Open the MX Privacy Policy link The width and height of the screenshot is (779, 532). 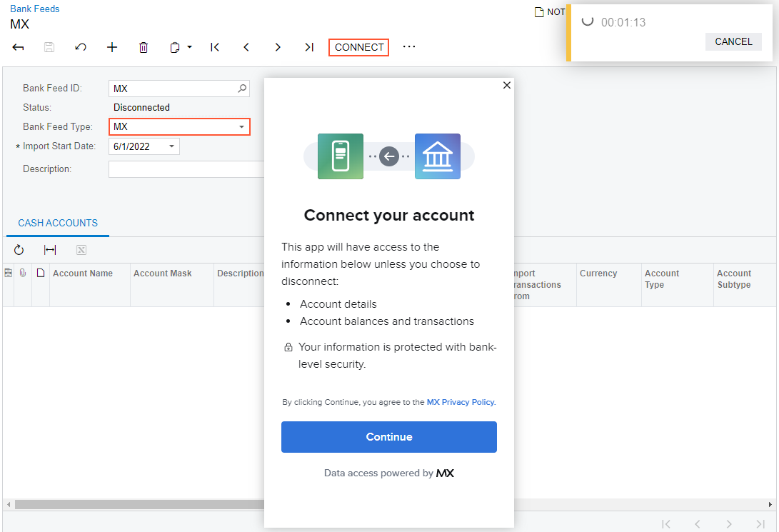(461, 402)
